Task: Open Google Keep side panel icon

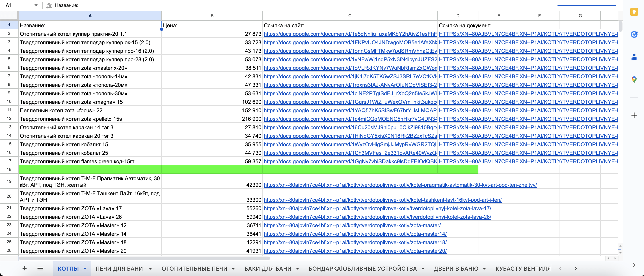Action: (634, 12)
